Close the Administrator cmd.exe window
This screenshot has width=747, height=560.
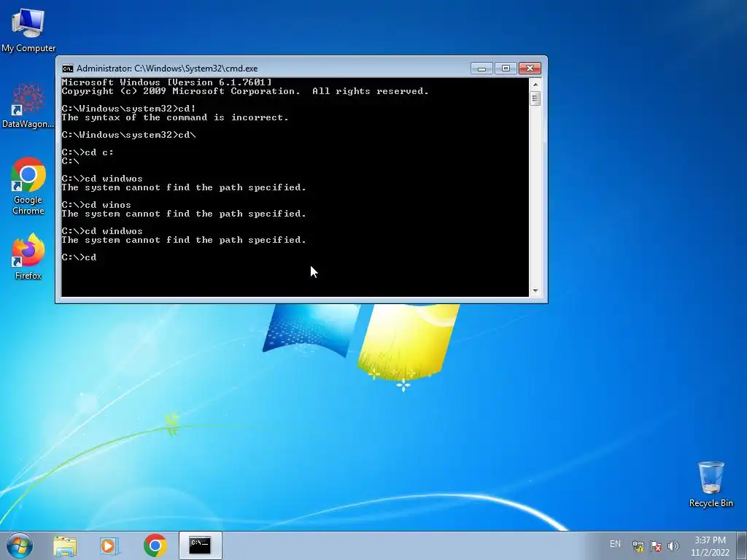(530, 69)
